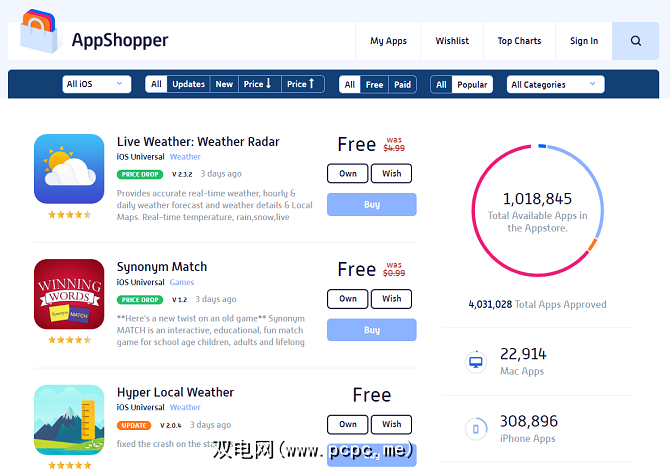Click version v 2.3.2 text
The height and width of the screenshot is (473, 670).
(182, 174)
